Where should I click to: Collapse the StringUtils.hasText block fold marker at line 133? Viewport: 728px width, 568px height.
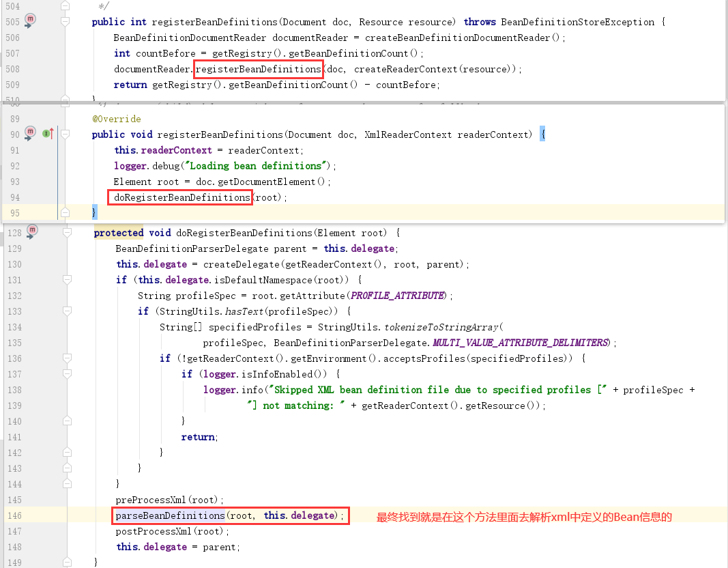[x=66, y=311]
